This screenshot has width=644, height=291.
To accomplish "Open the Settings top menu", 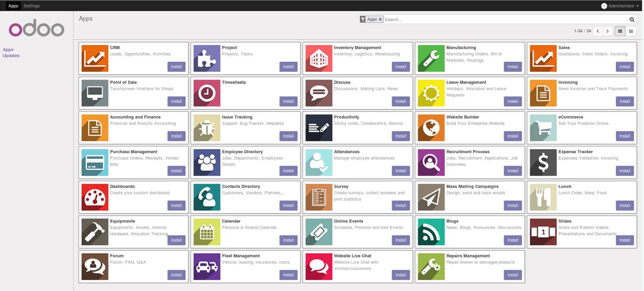I will pyautogui.click(x=31, y=6).
